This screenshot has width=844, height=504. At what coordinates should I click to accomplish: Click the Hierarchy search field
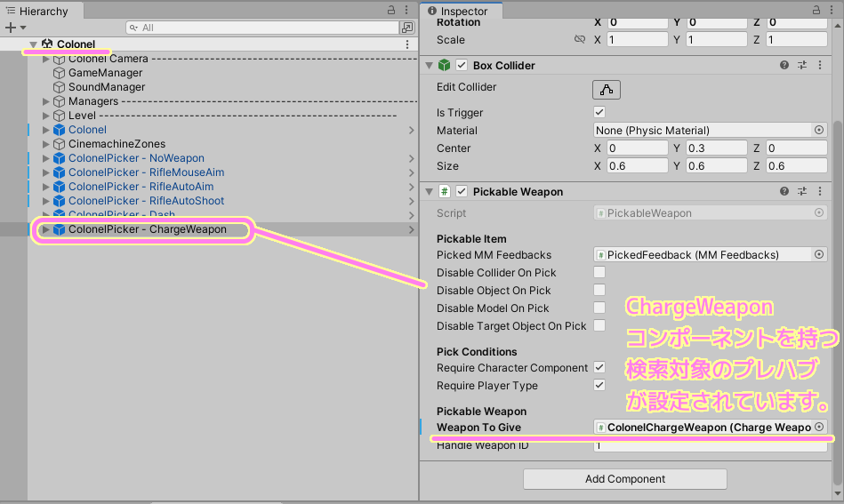pos(262,28)
